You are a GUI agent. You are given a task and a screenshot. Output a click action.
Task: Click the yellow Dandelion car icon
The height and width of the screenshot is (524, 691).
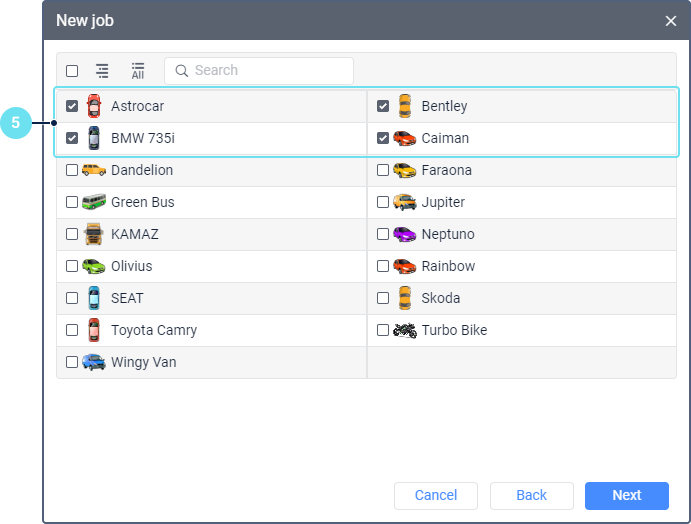click(x=94, y=170)
